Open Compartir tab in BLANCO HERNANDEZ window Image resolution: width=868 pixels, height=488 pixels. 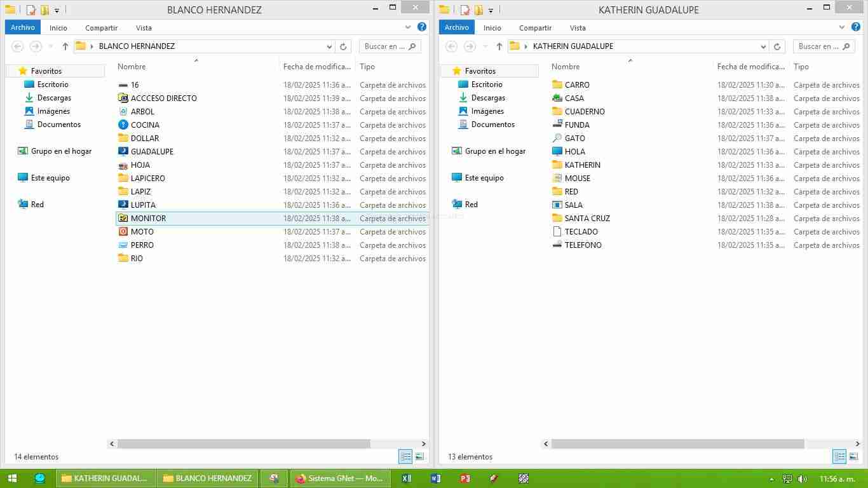102,27
